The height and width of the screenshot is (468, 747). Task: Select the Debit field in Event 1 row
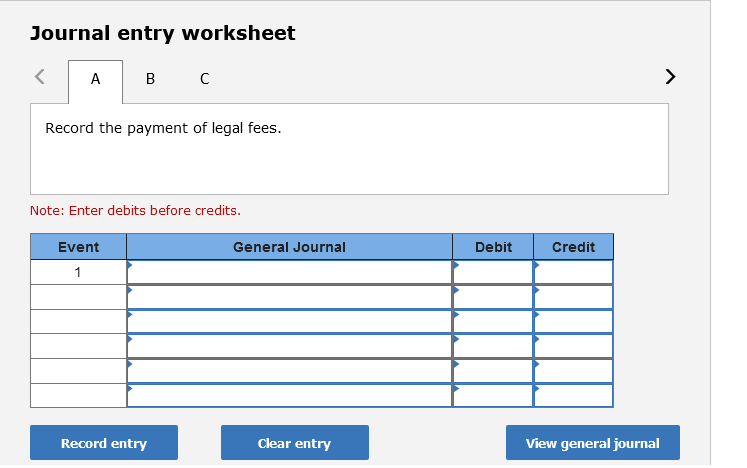pos(493,272)
